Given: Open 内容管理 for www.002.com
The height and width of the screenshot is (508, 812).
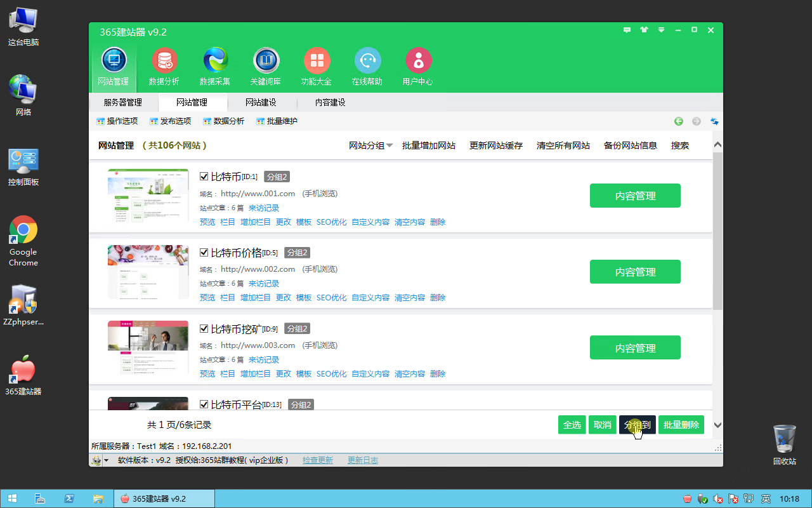Looking at the screenshot, I should coord(635,272).
